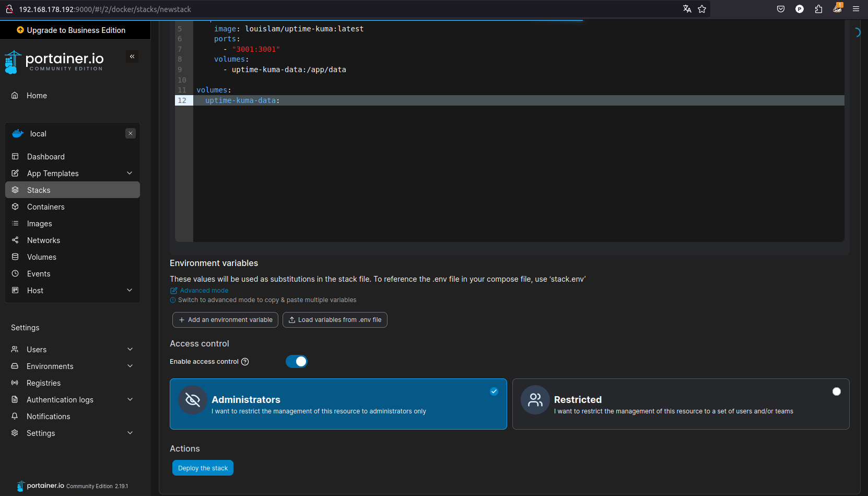This screenshot has width=868, height=496.
Task: Close the local environment with X icon
Action: [131, 133]
